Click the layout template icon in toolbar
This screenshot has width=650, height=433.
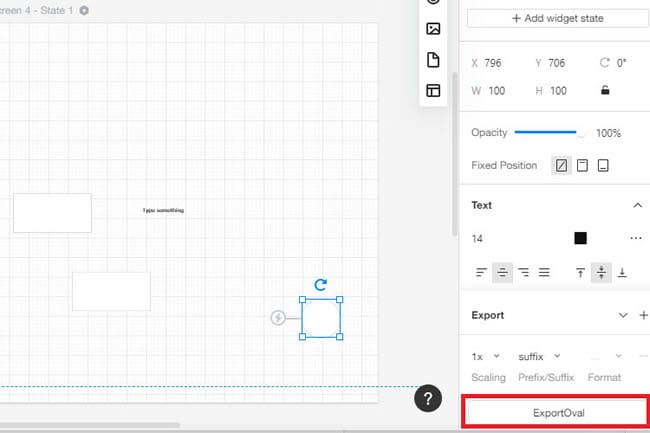tap(433, 90)
